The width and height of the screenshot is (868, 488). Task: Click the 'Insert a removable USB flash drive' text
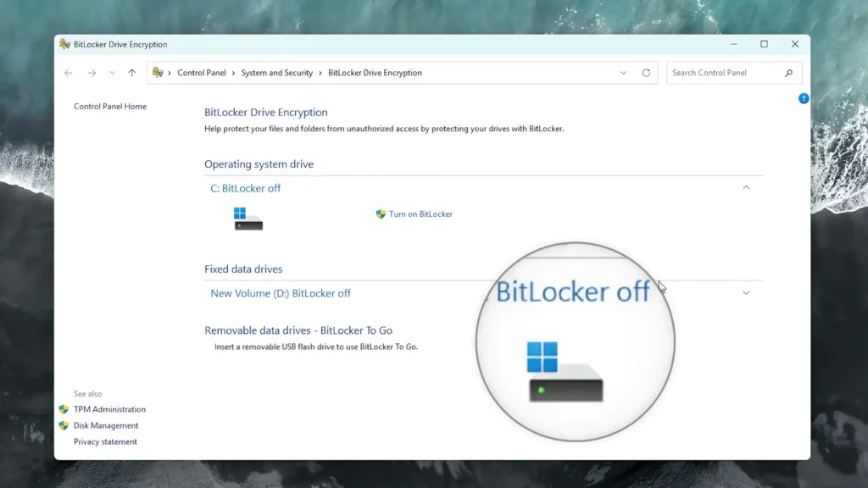[x=316, y=347]
